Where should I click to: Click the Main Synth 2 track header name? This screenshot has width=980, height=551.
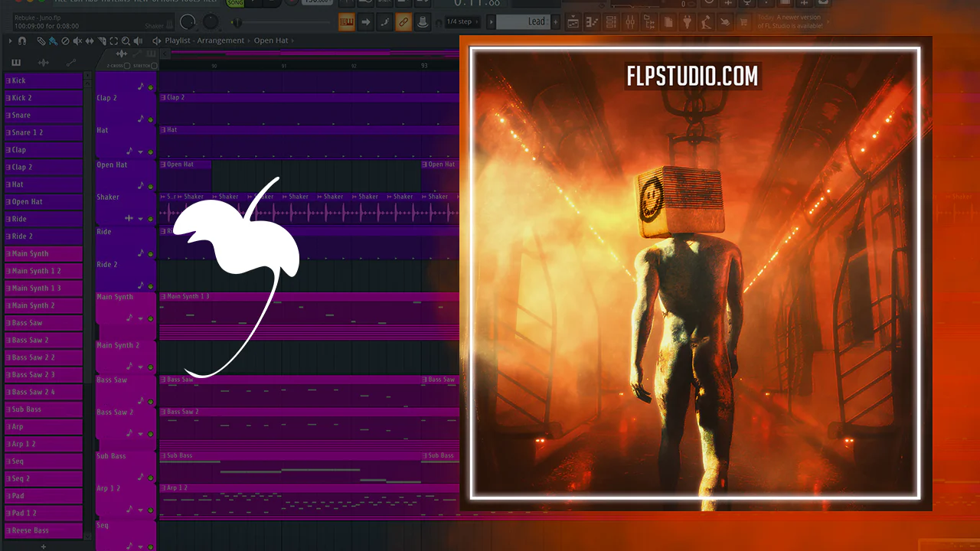coord(118,346)
